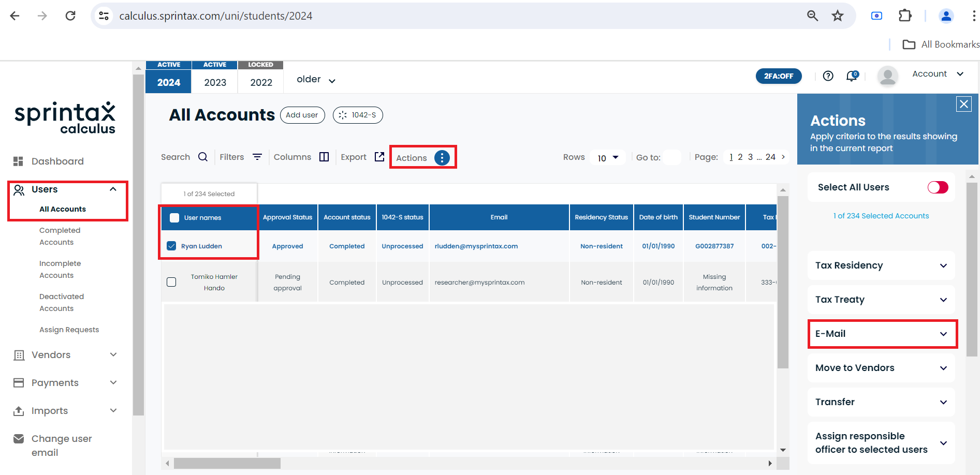Click the 1042-S button
This screenshot has height=475, width=980.
click(358, 115)
